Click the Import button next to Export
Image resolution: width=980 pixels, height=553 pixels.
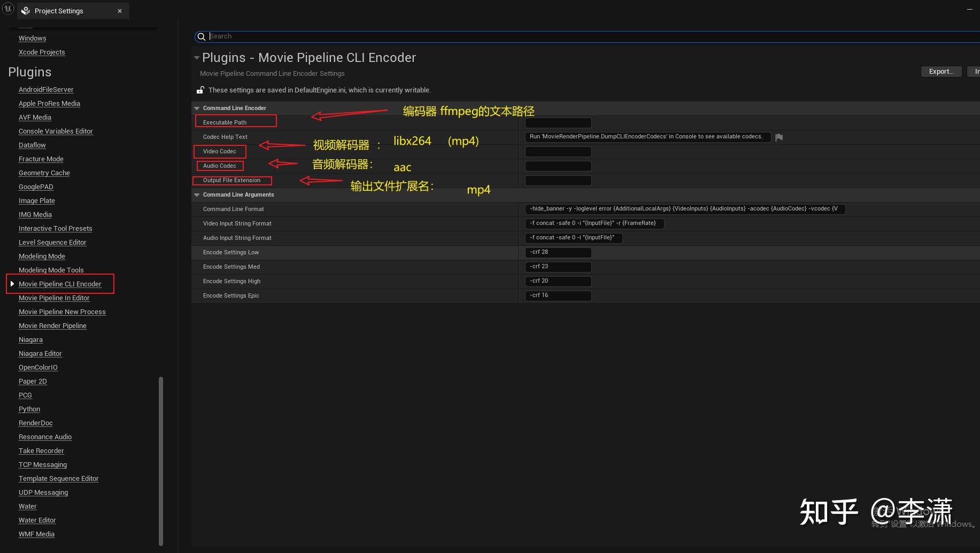click(976, 71)
